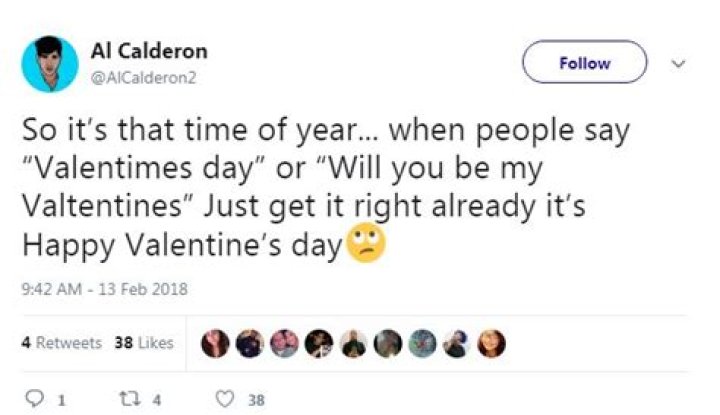
Task: Open Al Calderon's profile avatar
Action: (x=50, y=64)
